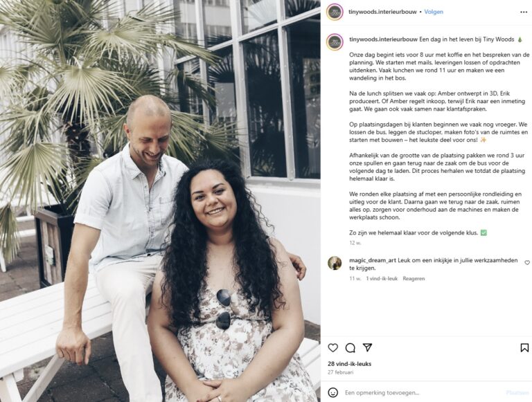
Task: Save the post with the bookmark icon
Action: (x=524, y=347)
